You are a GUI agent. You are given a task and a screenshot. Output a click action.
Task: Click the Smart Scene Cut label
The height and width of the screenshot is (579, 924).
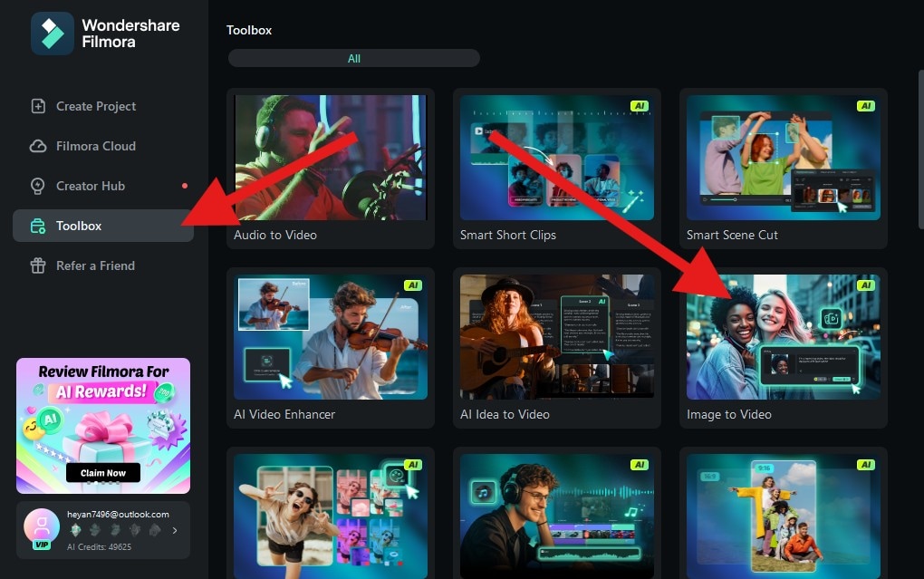[732, 235]
